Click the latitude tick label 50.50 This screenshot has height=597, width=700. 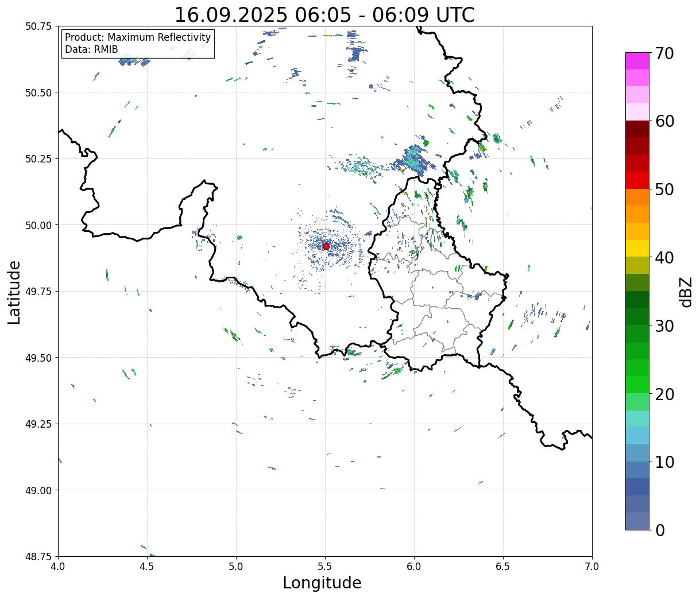(38, 92)
